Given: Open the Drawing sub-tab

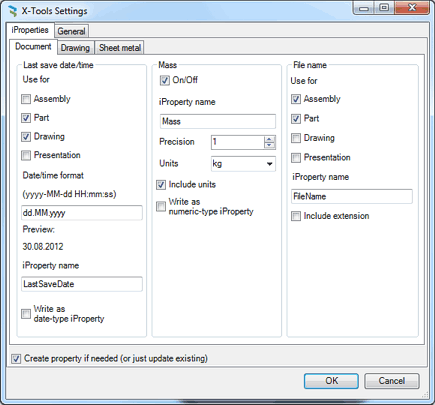Looking at the screenshot, I should (75, 48).
